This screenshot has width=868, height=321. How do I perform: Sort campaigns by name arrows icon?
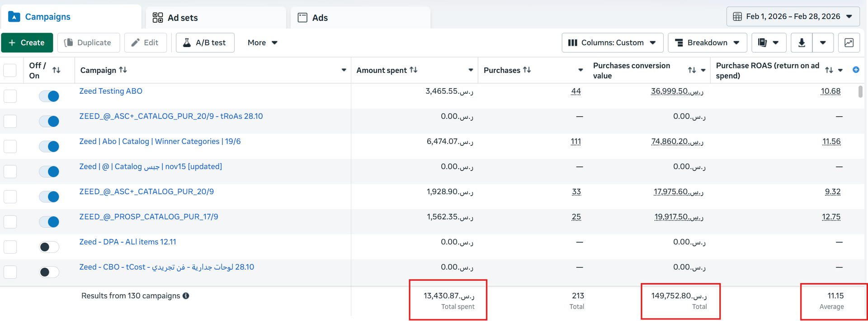pyautogui.click(x=123, y=70)
